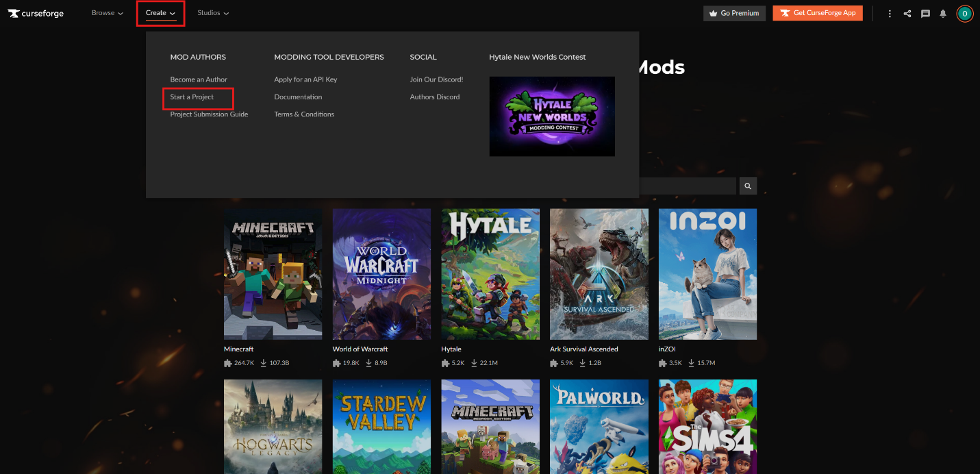
Task: Click inZOI's 3.5K mods icon
Action: pos(663,363)
